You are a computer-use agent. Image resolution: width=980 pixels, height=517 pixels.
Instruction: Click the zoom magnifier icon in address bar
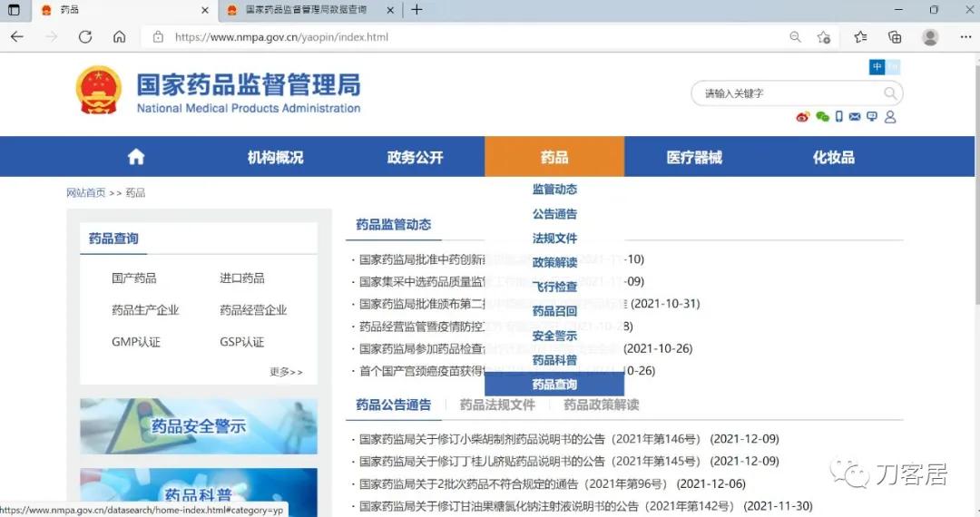tap(795, 37)
